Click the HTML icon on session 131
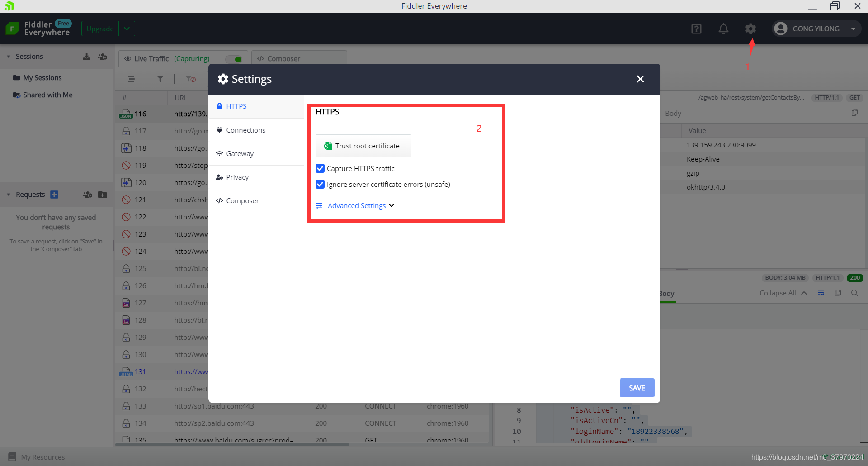 click(126, 371)
